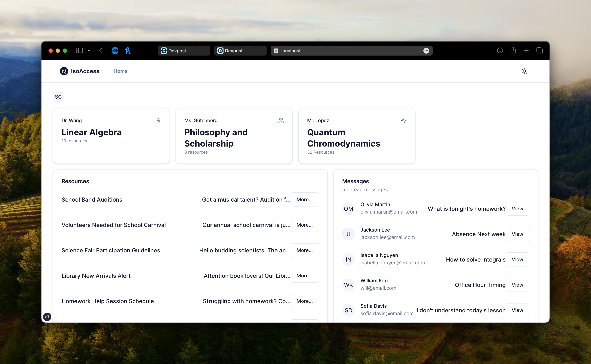Click the Share icon in the toolbar
591x364 pixels.
[x=513, y=51]
